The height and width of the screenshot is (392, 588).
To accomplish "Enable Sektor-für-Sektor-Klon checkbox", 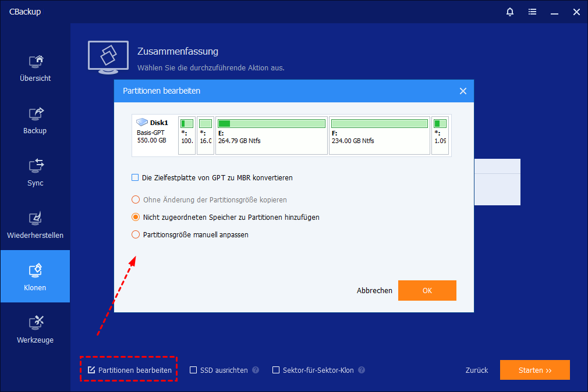I will [276, 370].
